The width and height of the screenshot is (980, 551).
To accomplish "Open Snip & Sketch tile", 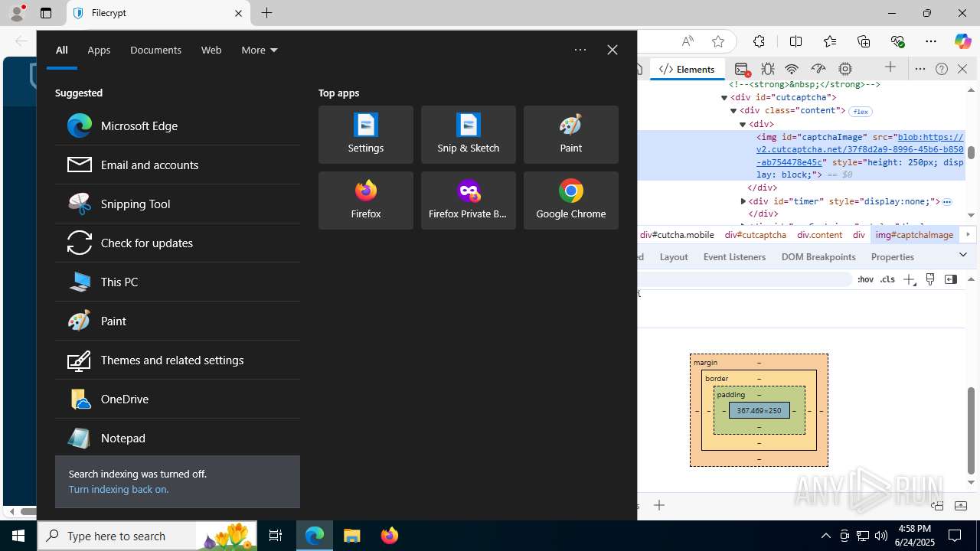I will click(469, 135).
